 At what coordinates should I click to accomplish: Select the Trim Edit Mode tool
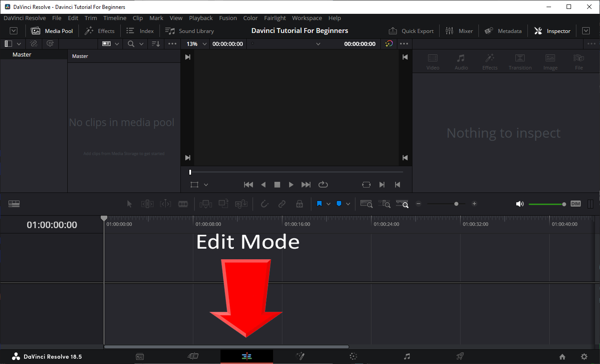(x=147, y=204)
